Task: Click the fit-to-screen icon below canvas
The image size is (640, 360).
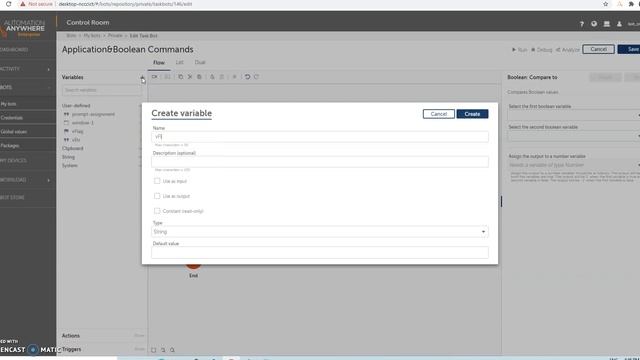Action: point(153,350)
